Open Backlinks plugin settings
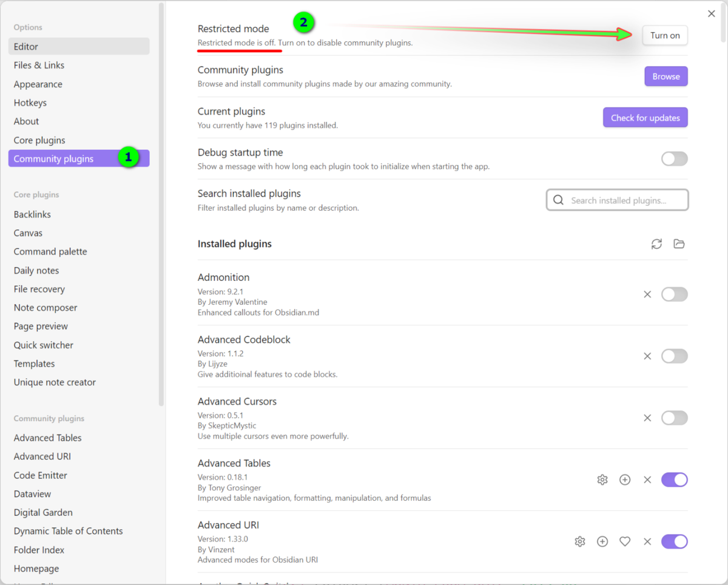Viewport: 728px width, 585px height. pos(79,214)
